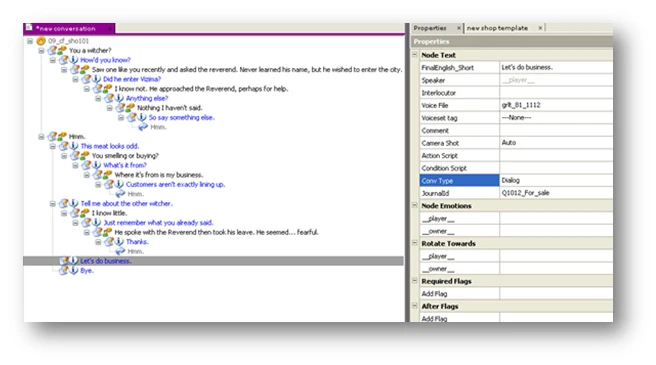Collapse the top-level 'Hmm.' owner node branch

pyautogui.click(x=41, y=137)
